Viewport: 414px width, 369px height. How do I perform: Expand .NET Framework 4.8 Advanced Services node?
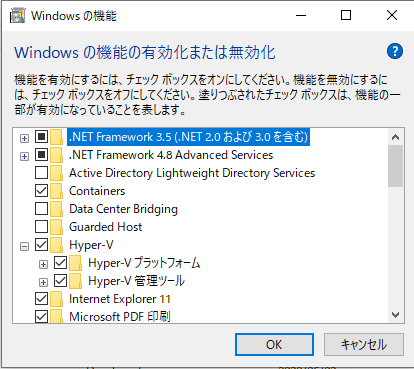(x=24, y=156)
